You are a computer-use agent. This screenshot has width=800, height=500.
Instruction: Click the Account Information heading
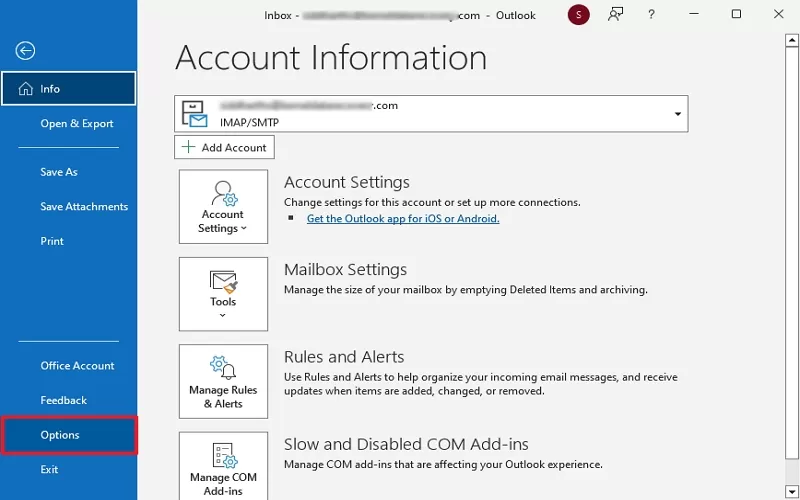(331, 58)
